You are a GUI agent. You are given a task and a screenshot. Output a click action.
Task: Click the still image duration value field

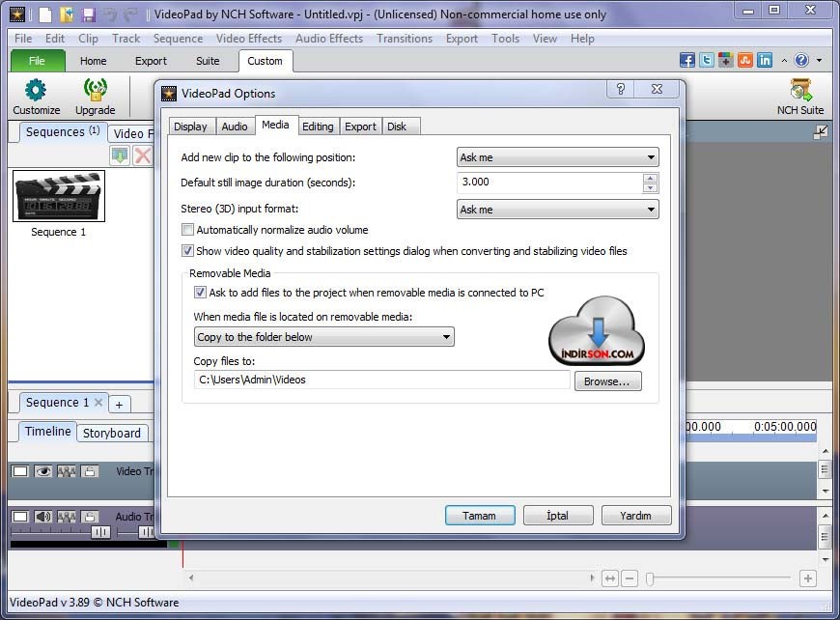coord(549,183)
